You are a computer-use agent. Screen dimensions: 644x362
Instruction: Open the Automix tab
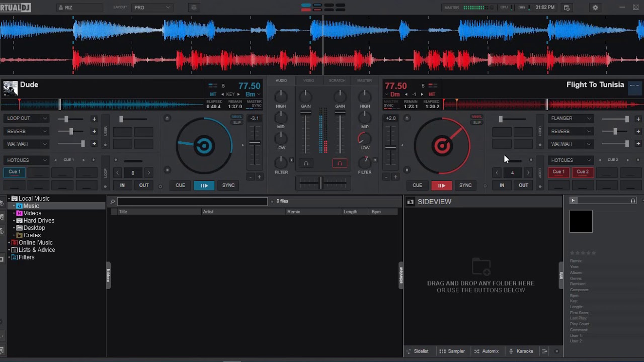coord(487,351)
